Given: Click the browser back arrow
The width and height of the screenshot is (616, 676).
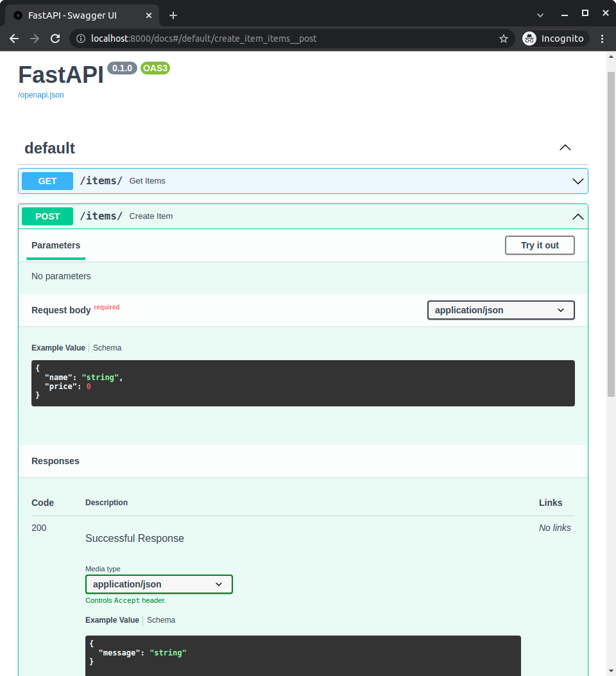Looking at the screenshot, I should (x=14, y=39).
